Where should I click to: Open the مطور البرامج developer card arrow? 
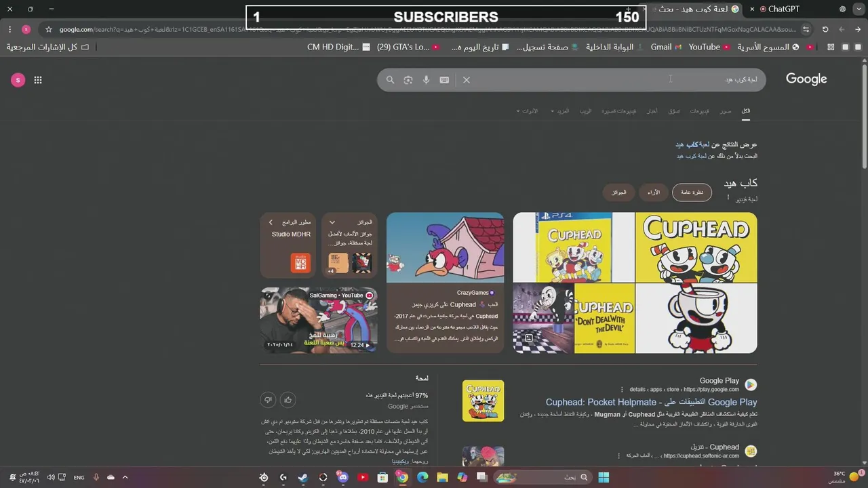point(271,222)
